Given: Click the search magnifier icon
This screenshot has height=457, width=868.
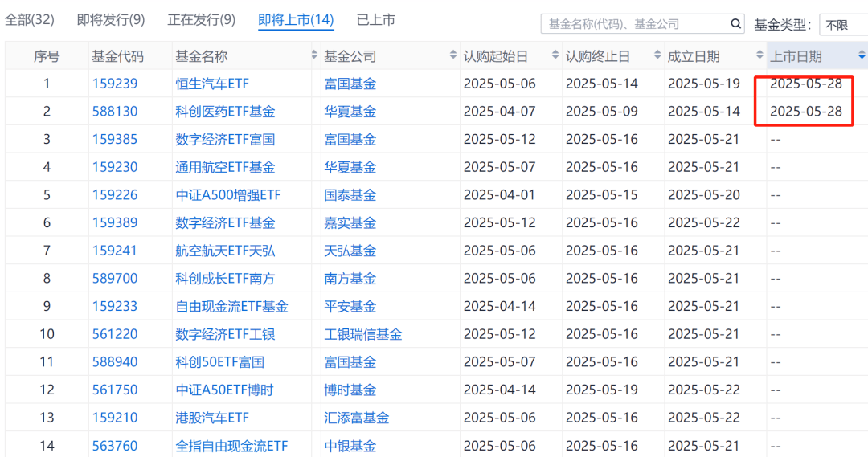Looking at the screenshot, I should point(735,24).
